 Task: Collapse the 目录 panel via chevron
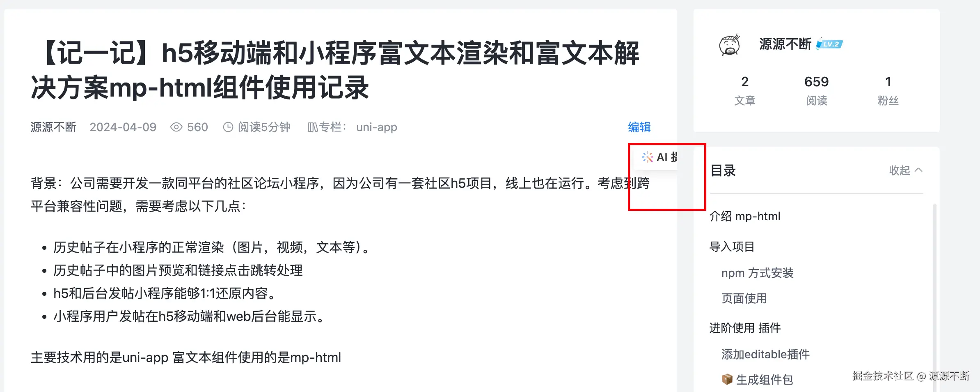click(x=919, y=170)
